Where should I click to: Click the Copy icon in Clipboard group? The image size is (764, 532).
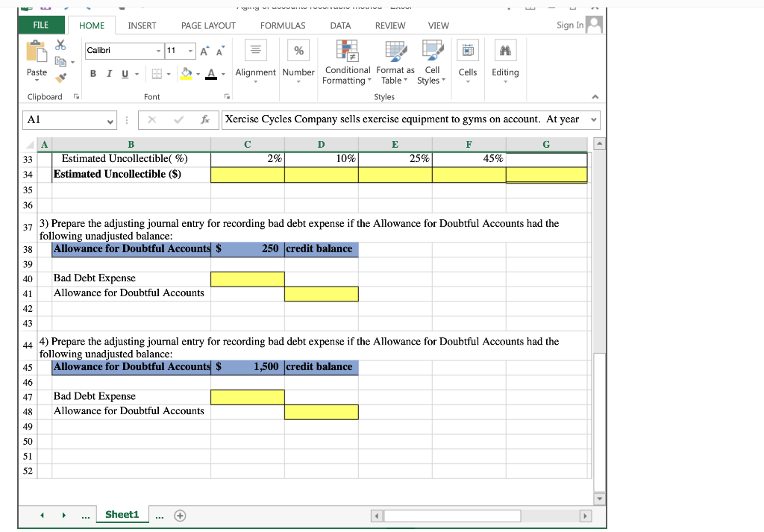pos(61,60)
